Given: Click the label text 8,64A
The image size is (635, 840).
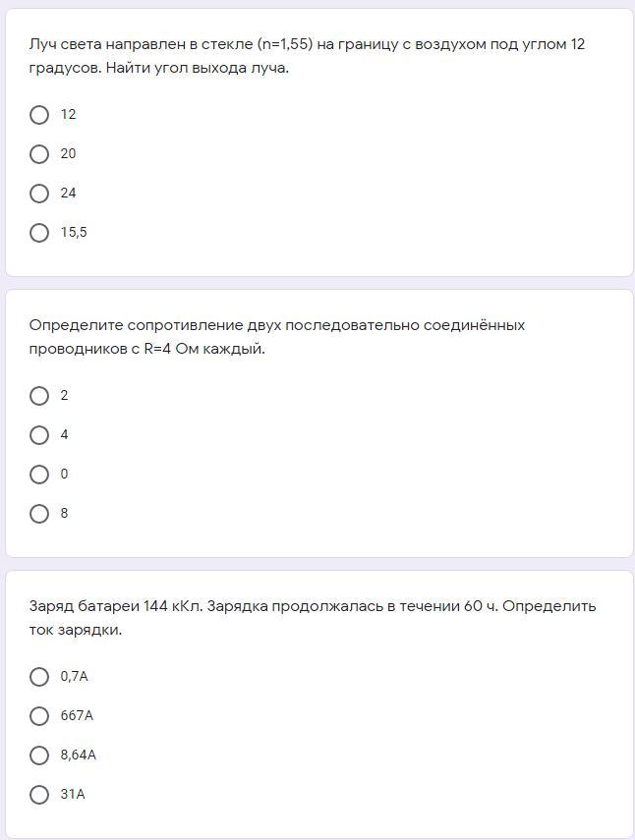Looking at the screenshot, I should coord(79,755).
